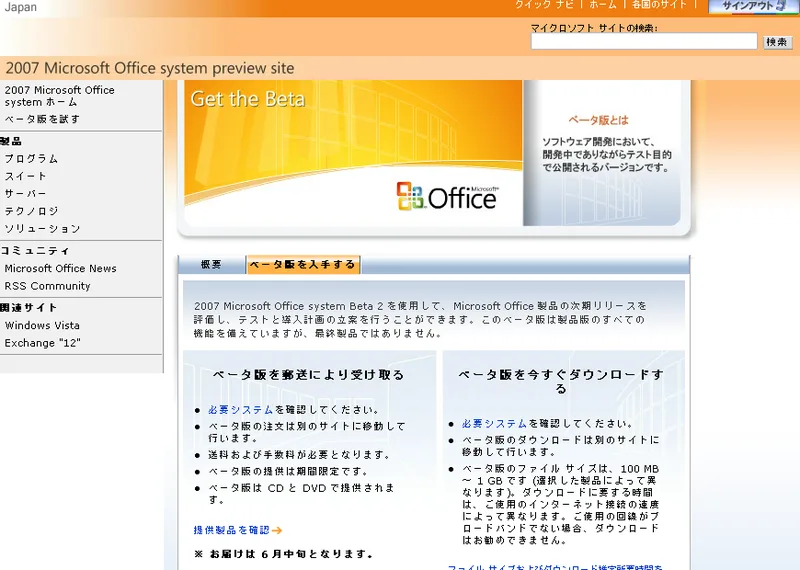Open サーバー sidebar link

[25, 193]
